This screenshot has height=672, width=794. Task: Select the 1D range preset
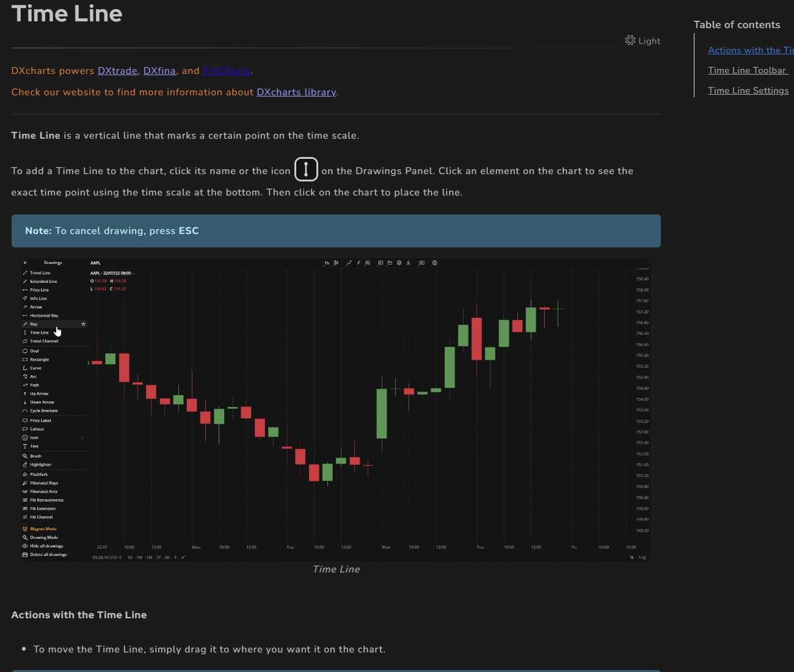point(129,557)
